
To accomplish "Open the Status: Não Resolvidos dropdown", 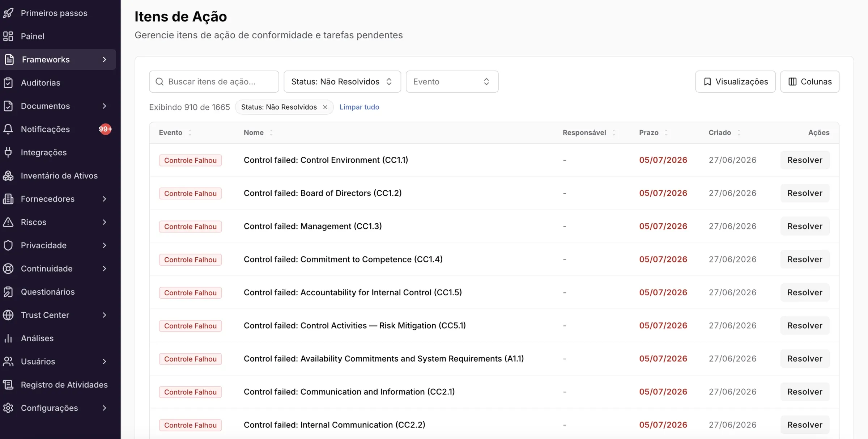I will click(x=342, y=82).
